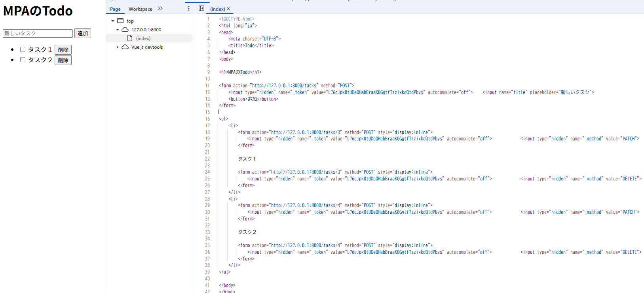The width and height of the screenshot is (644, 293).
Task: Hide the navigator sidebar panel
Action: point(201,9)
